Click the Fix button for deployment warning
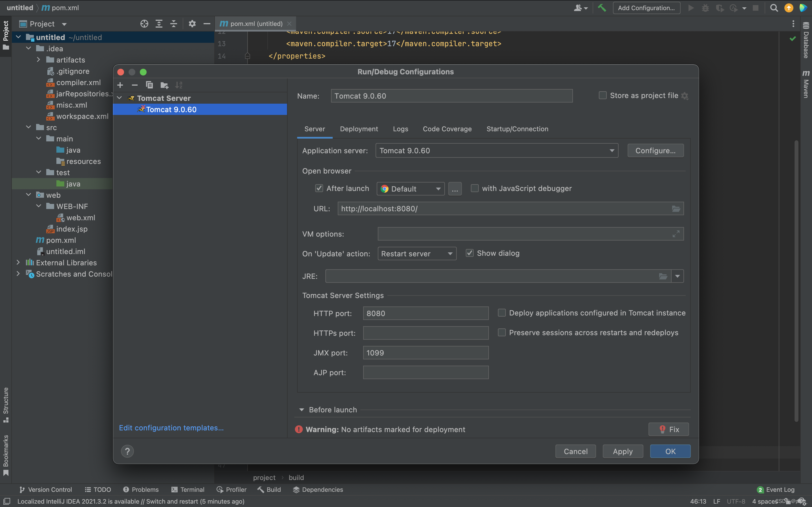The width and height of the screenshot is (812, 507). click(x=668, y=429)
